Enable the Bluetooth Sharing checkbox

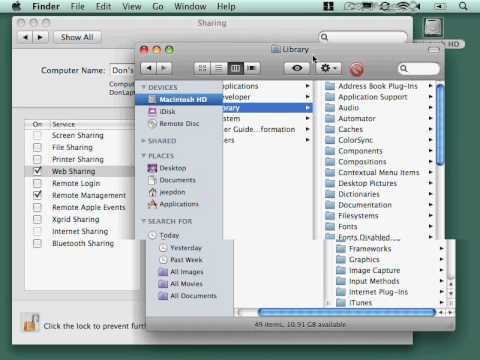pyautogui.click(x=37, y=243)
